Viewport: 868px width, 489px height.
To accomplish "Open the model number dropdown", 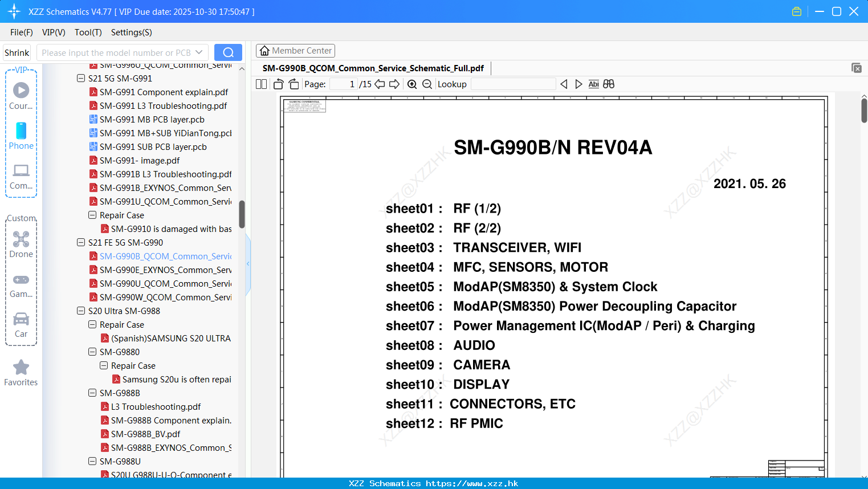I will pos(199,52).
